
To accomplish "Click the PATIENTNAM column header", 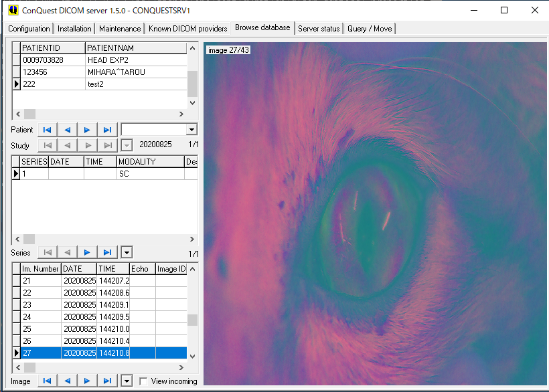I will [x=136, y=48].
